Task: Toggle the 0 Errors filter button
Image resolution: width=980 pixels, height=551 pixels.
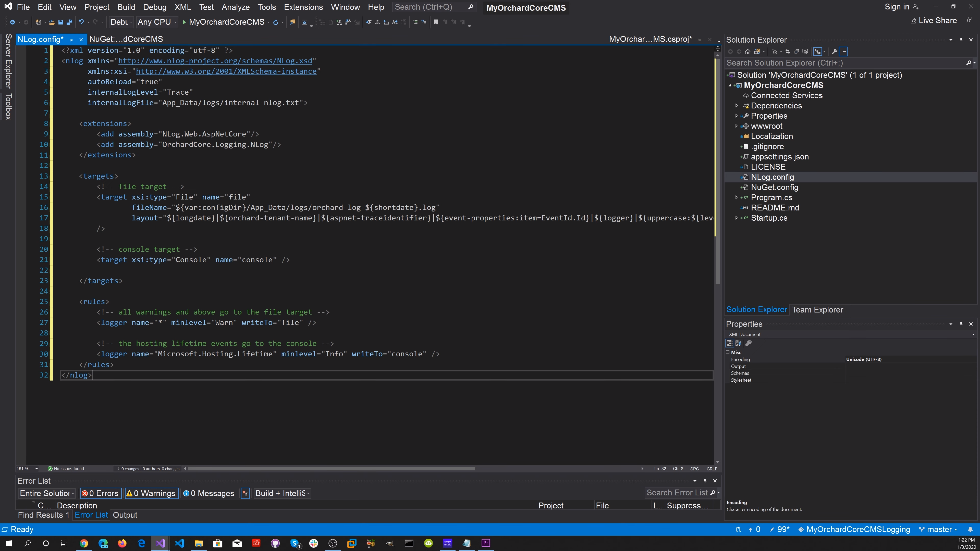Action: point(101,493)
